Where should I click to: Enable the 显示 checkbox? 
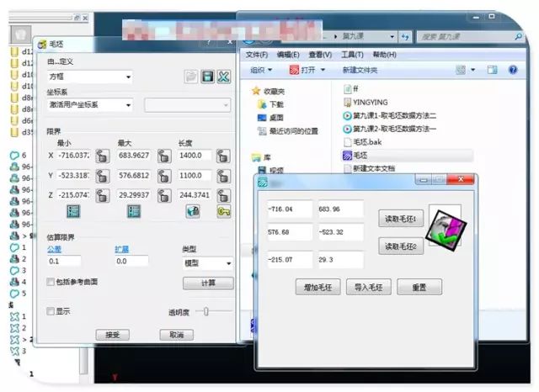point(51,311)
